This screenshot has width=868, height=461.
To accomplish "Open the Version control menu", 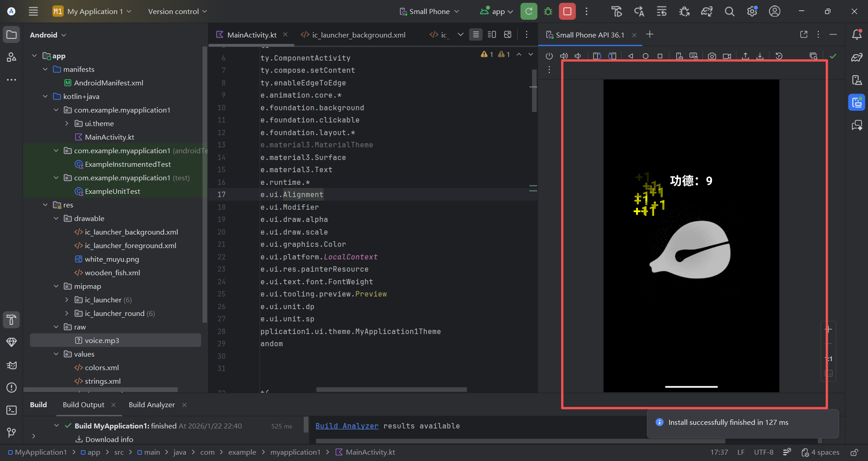I will [177, 11].
